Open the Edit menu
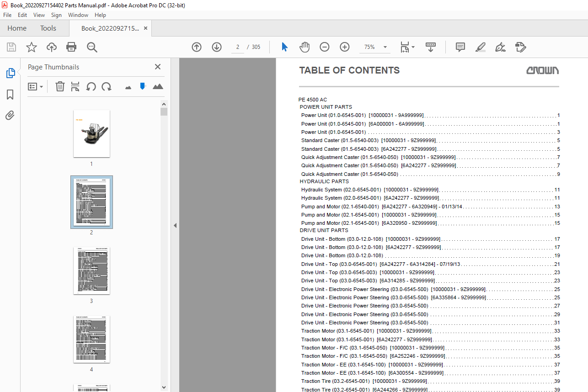The width and height of the screenshot is (588, 392). pyautogui.click(x=22, y=15)
